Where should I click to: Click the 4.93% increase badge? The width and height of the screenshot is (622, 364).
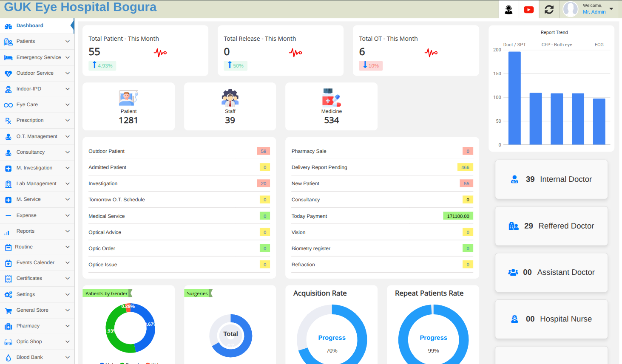point(102,65)
